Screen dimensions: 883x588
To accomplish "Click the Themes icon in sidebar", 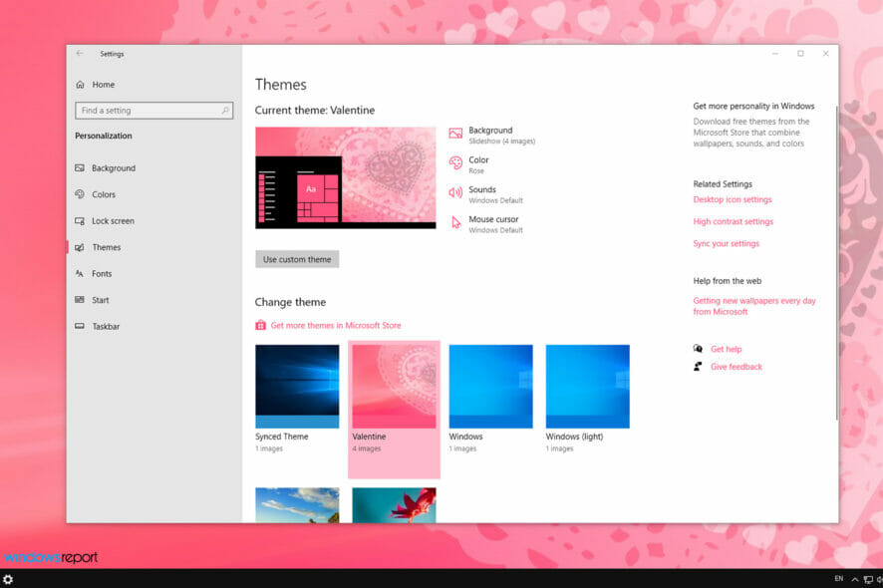I will 80,247.
